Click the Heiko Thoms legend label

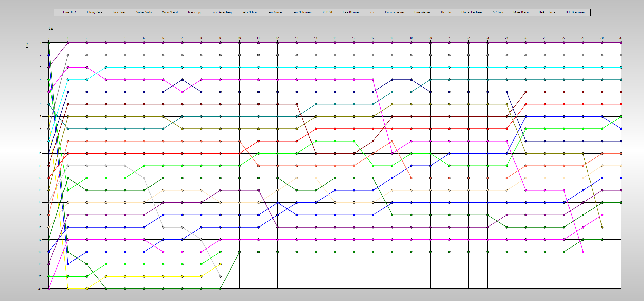tap(547, 12)
